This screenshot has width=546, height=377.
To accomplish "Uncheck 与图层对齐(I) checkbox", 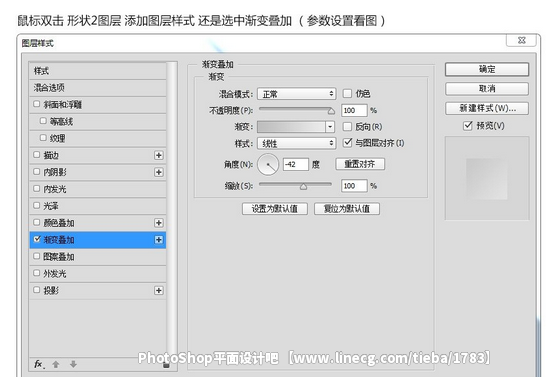I will [348, 142].
